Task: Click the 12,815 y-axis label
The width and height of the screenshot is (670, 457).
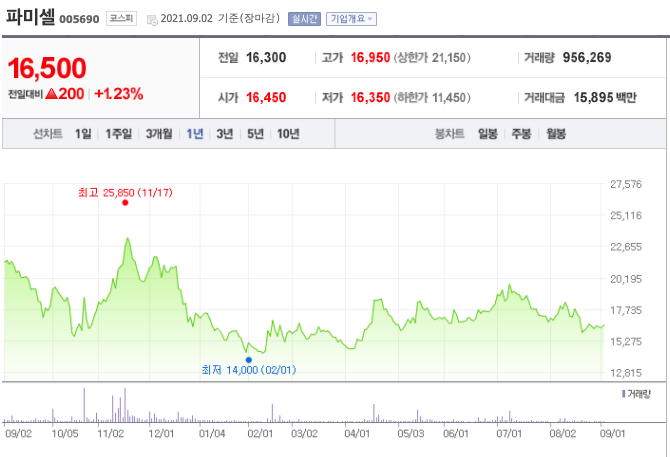Action: click(626, 373)
